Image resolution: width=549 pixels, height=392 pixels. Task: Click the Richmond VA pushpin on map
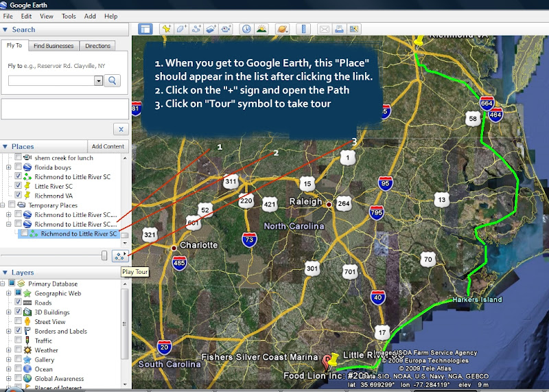pyautogui.click(x=419, y=41)
